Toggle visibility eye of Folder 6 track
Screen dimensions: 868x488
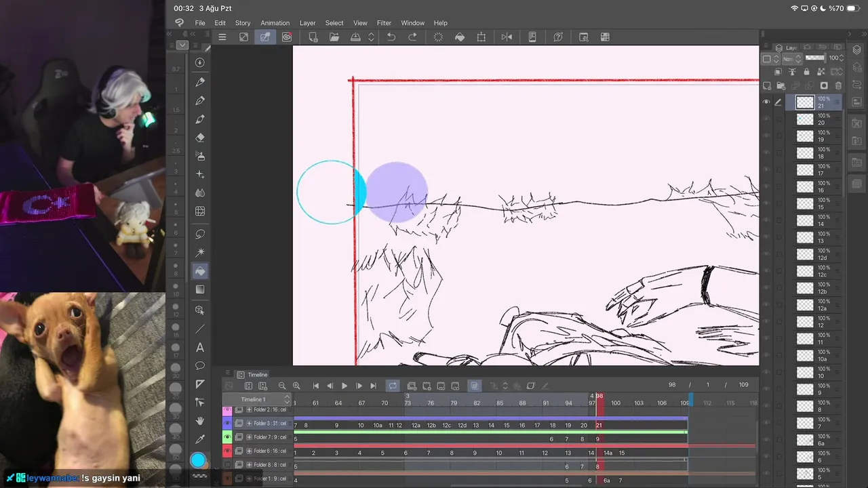point(227,451)
